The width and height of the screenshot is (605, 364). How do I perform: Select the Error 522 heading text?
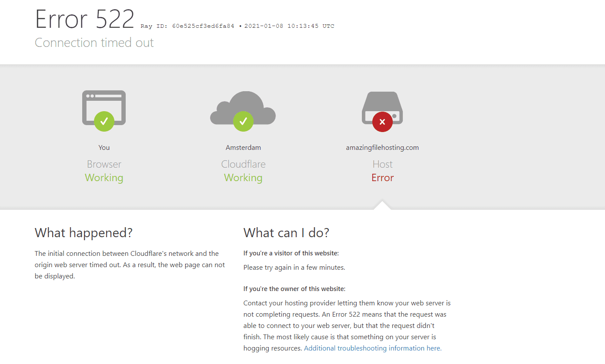[85, 20]
